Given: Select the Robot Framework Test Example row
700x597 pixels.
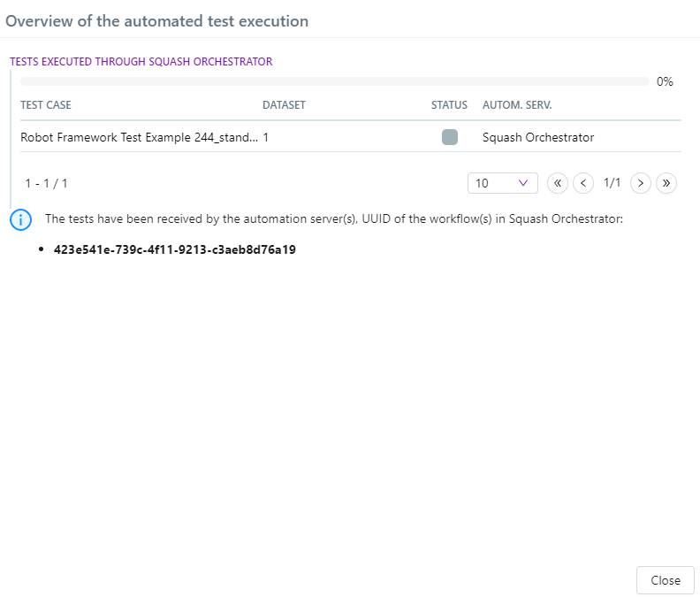Looking at the screenshot, I should pos(140,138).
